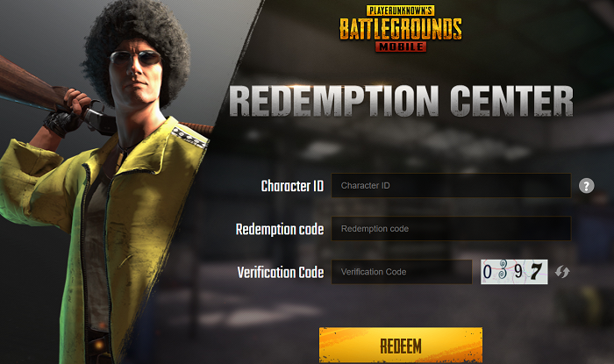Click the REDEMPTION CENTER heading
Viewport: 614px width, 364px height.
pyautogui.click(x=401, y=101)
